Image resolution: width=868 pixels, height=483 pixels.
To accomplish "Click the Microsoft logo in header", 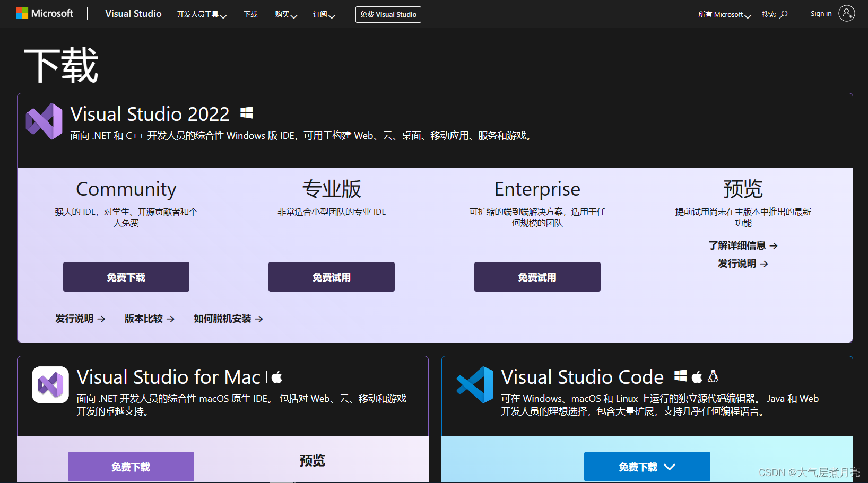I will point(45,13).
